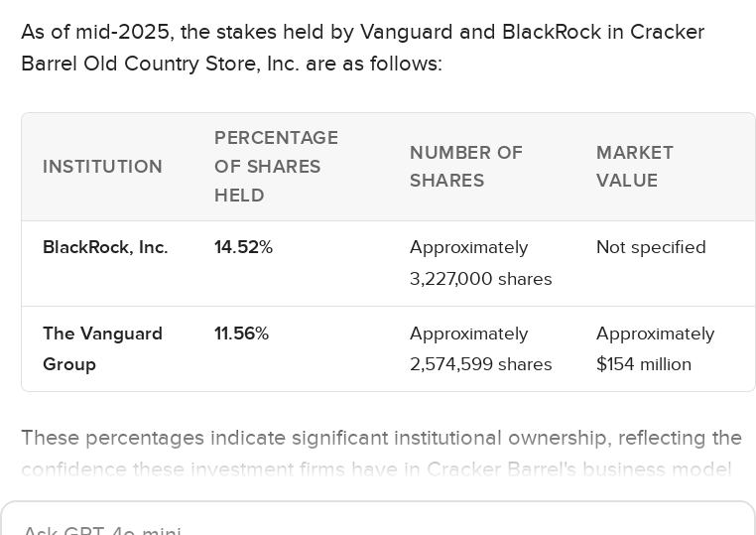Click 'Cracker Barrel's business model' faded text

coord(579,469)
